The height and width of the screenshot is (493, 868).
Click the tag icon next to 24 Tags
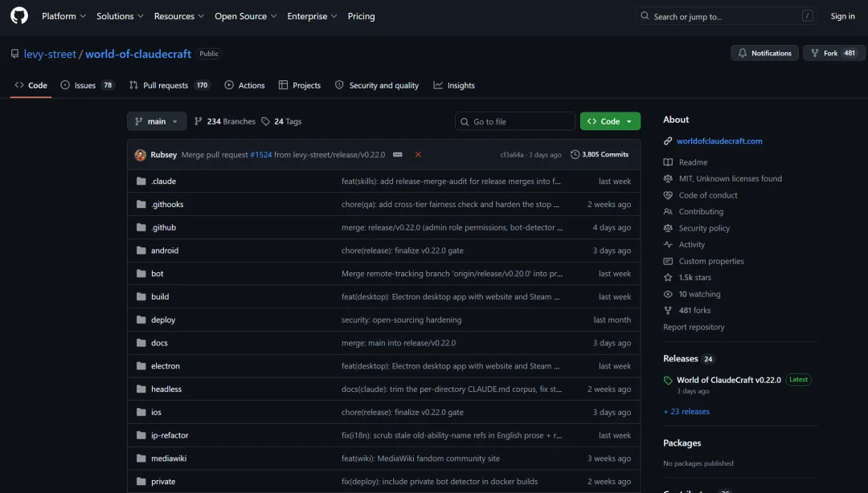[266, 121]
